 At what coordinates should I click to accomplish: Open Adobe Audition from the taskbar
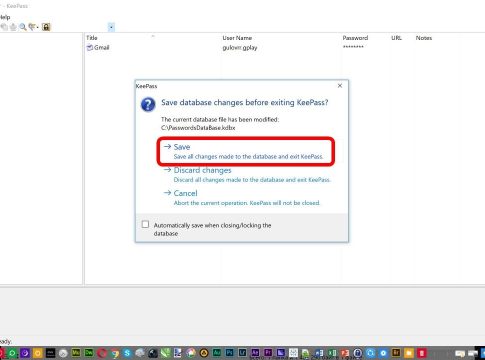coord(217,352)
